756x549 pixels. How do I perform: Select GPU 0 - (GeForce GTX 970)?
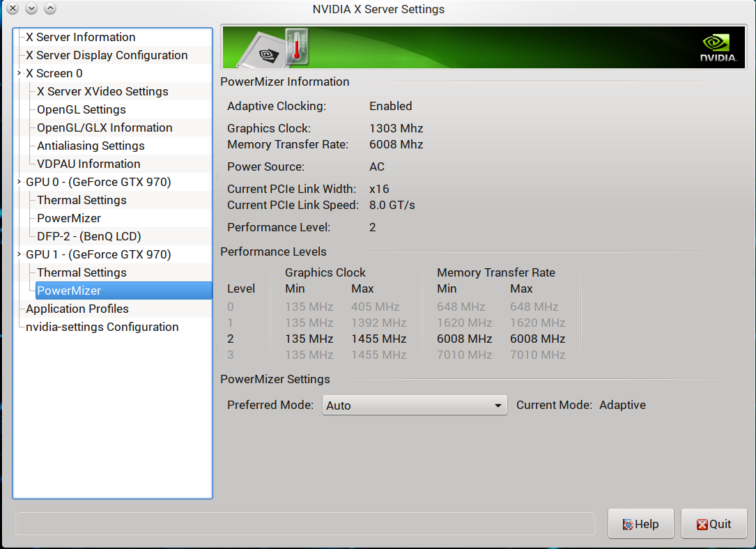98,183
